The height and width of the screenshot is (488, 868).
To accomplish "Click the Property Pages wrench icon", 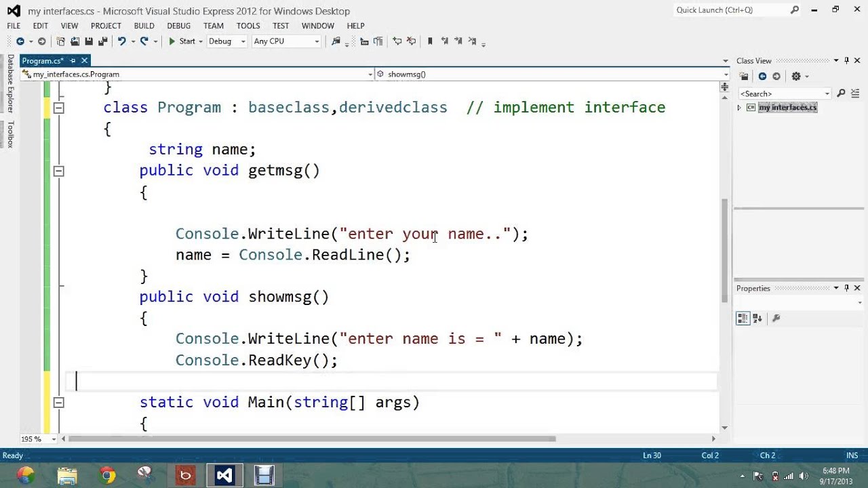I will pos(776,319).
